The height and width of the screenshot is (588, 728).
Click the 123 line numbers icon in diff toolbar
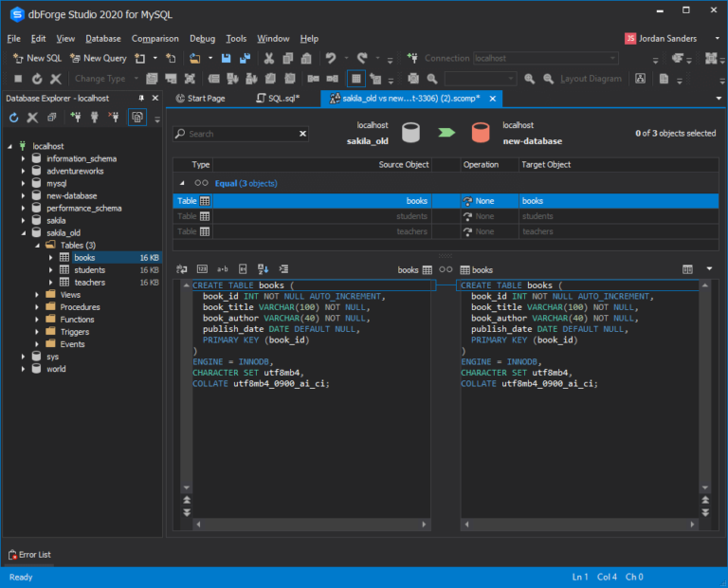[x=202, y=269]
